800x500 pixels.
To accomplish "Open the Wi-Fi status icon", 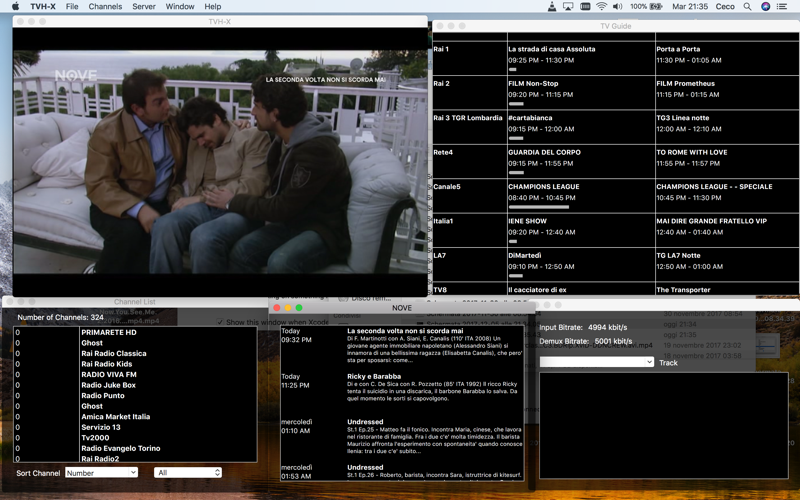I will [x=602, y=7].
